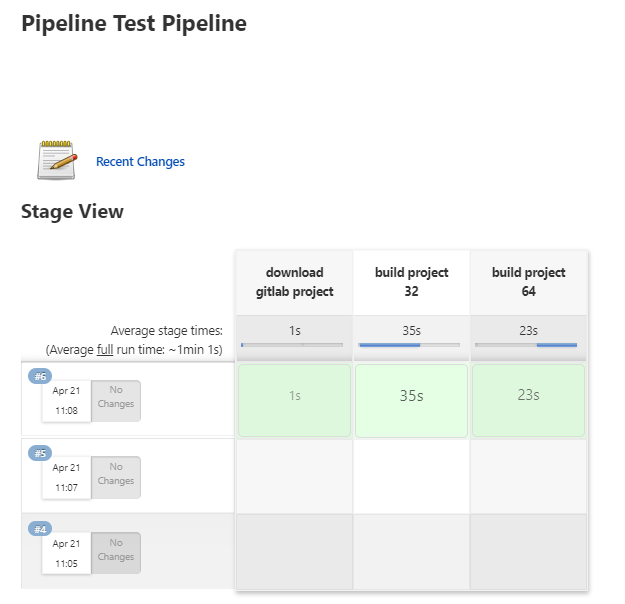Click the Recent Changes notepad icon
The width and height of the screenshot is (625, 604).
pos(57,161)
